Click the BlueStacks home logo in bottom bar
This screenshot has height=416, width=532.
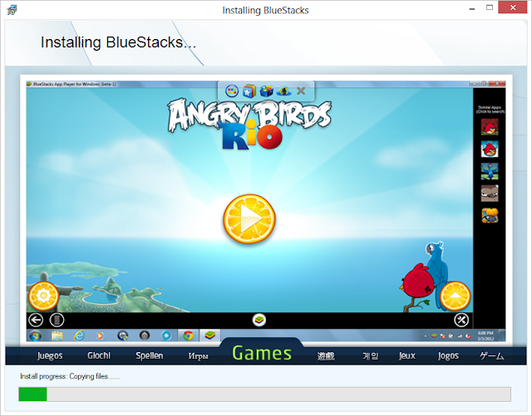click(259, 320)
